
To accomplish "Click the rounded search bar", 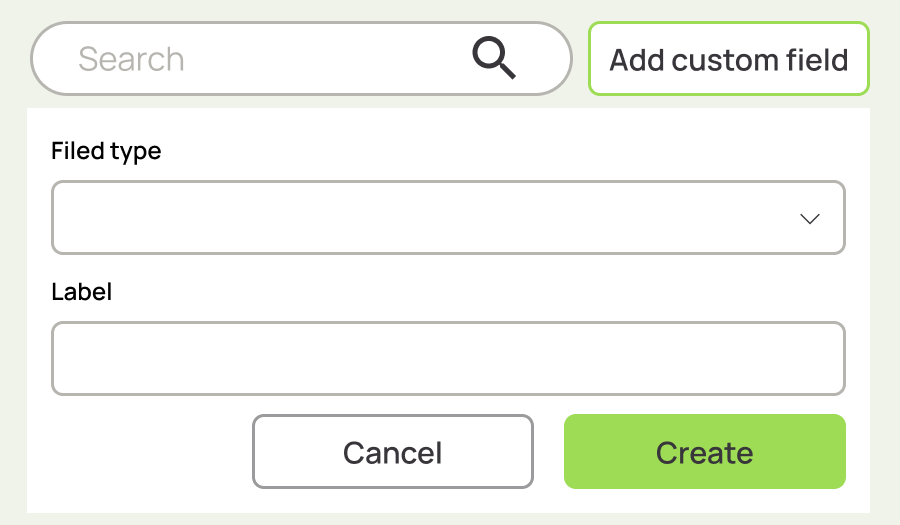I will [300, 59].
